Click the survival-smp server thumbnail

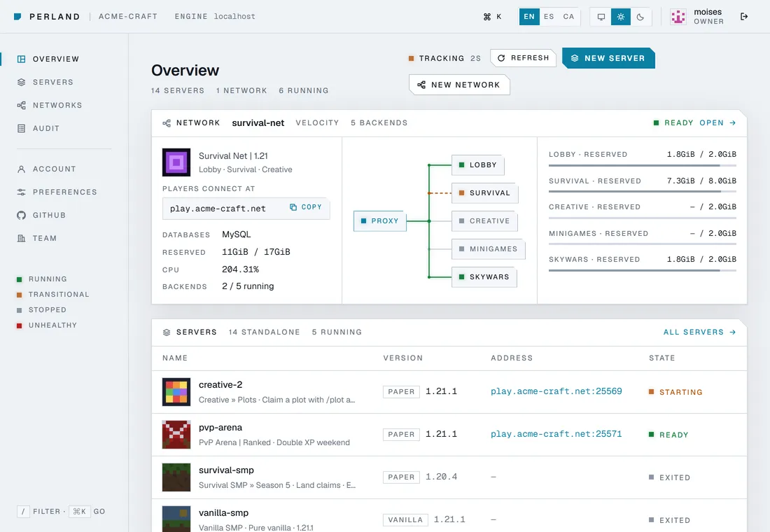coord(176,477)
